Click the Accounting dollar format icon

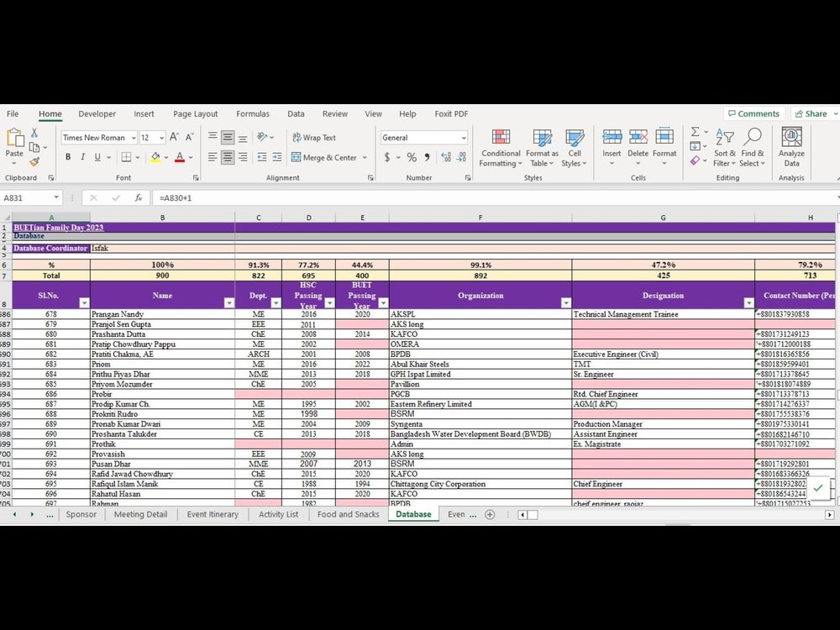pos(386,158)
